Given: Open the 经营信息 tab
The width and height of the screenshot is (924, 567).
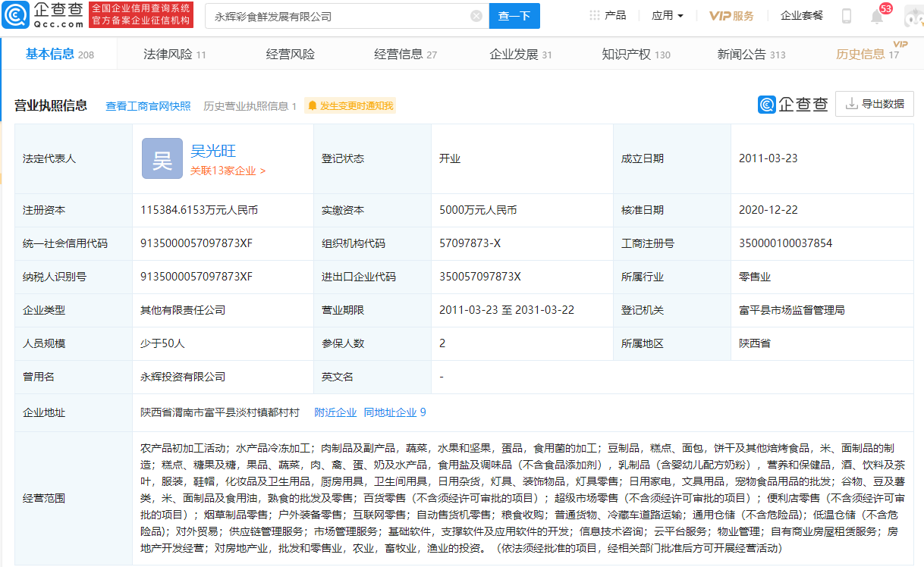Looking at the screenshot, I should (x=405, y=55).
